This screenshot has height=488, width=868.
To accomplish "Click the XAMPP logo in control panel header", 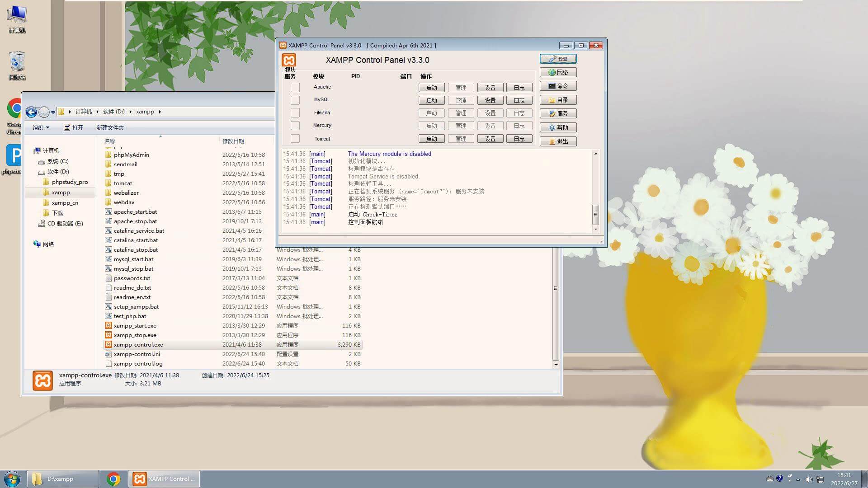I will (x=289, y=60).
